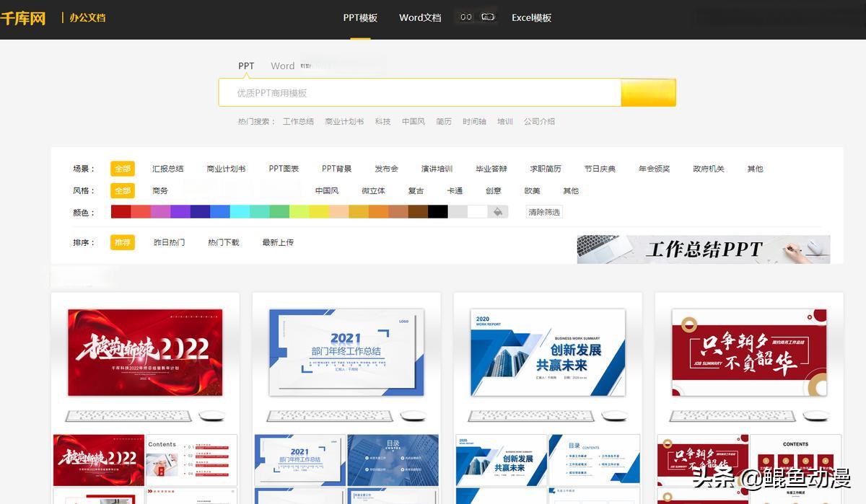Open the paint bucket custom color picker

click(497, 212)
